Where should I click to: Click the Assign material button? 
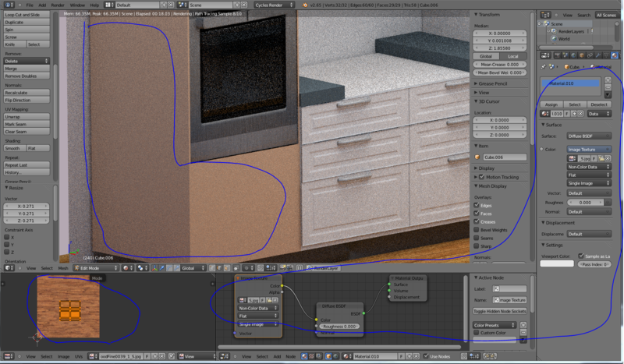click(x=551, y=104)
